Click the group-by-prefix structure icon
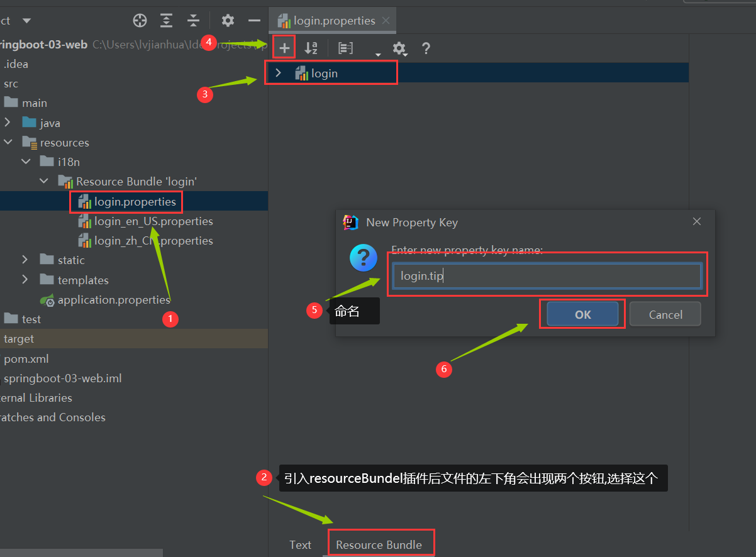The height and width of the screenshot is (557, 756). pos(345,48)
